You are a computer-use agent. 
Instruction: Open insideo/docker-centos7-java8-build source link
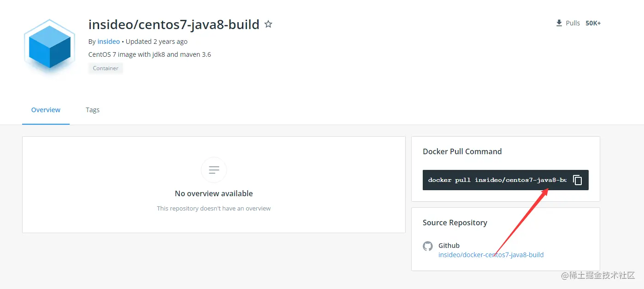pyautogui.click(x=491, y=255)
